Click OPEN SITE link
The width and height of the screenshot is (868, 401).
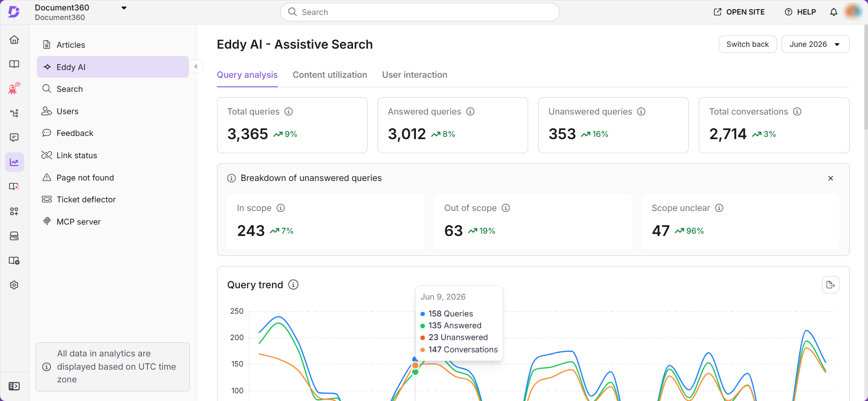coord(739,12)
